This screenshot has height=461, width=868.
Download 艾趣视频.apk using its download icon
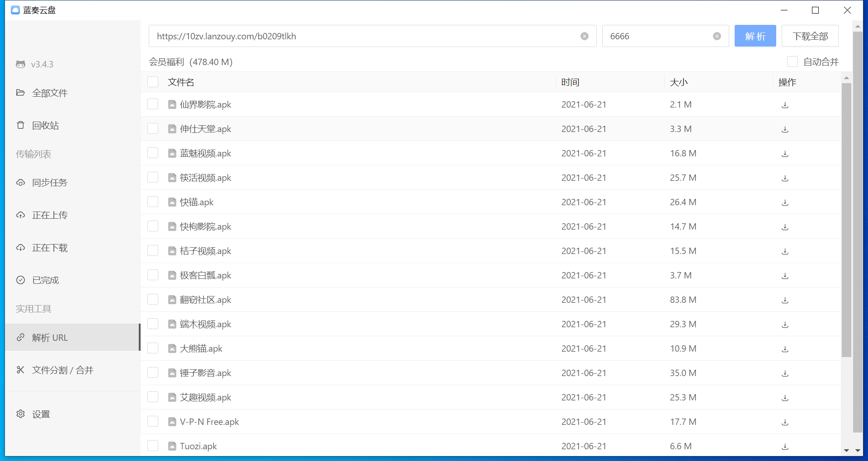(785, 398)
